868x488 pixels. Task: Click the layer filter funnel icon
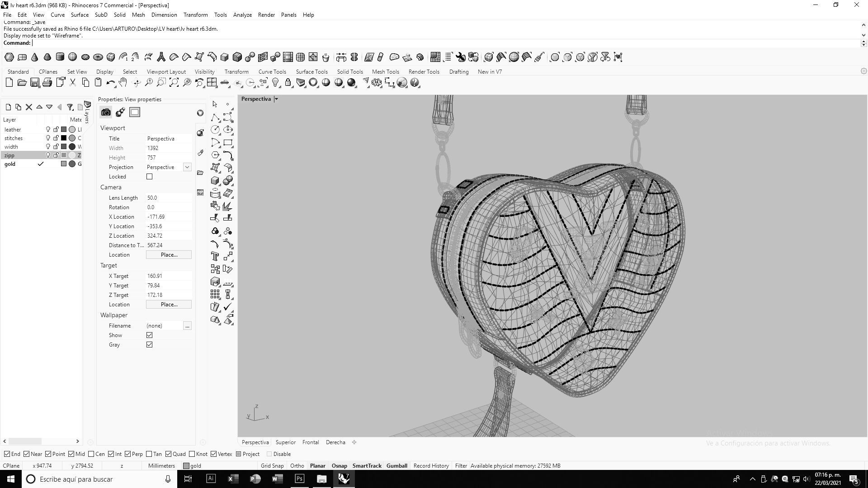pos(70,107)
